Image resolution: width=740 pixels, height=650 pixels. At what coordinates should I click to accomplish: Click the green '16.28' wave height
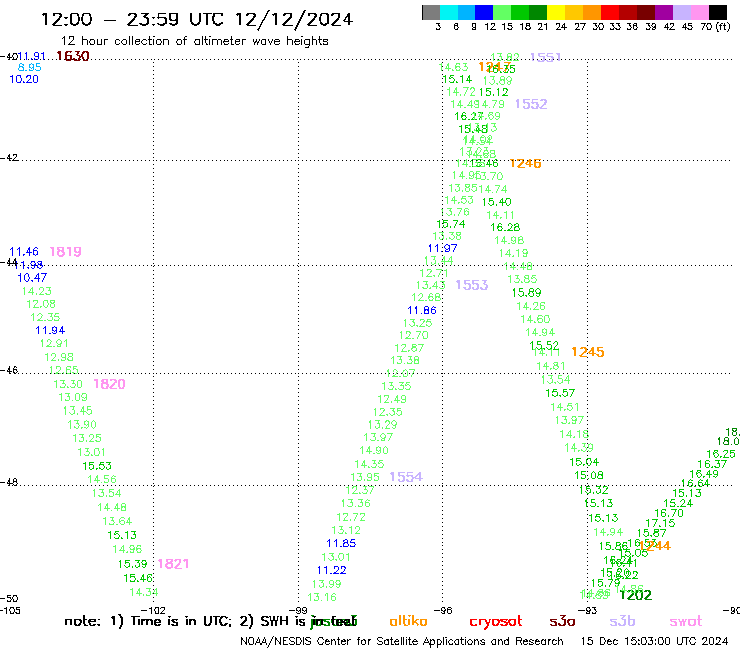click(x=505, y=228)
